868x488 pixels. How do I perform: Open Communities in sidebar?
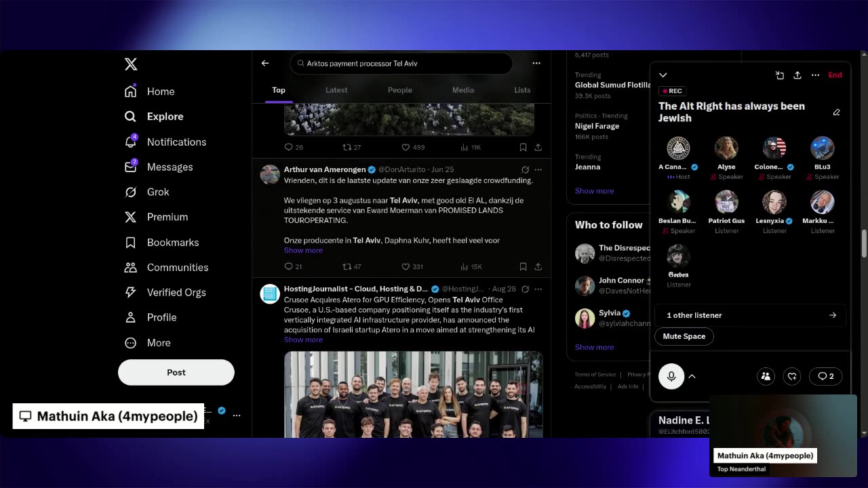point(166,267)
